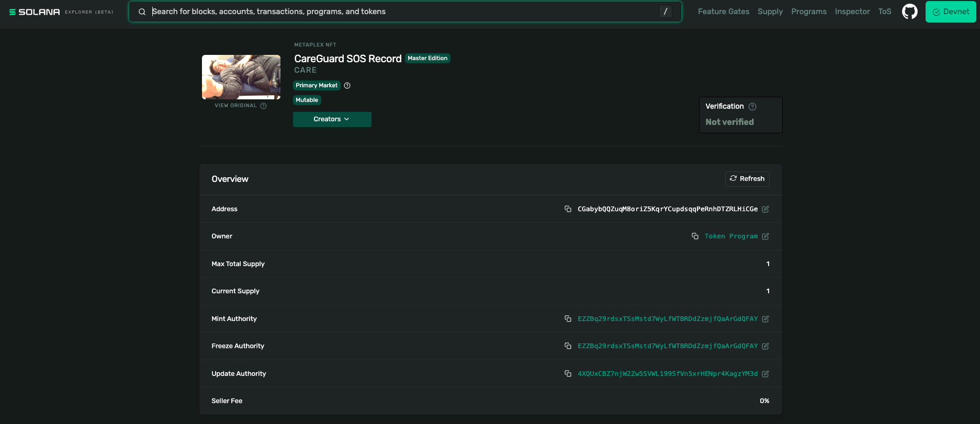Screen dimensions: 980x424
Task: Click the METAPLEX NFT label
Action: tap(315, 45)
